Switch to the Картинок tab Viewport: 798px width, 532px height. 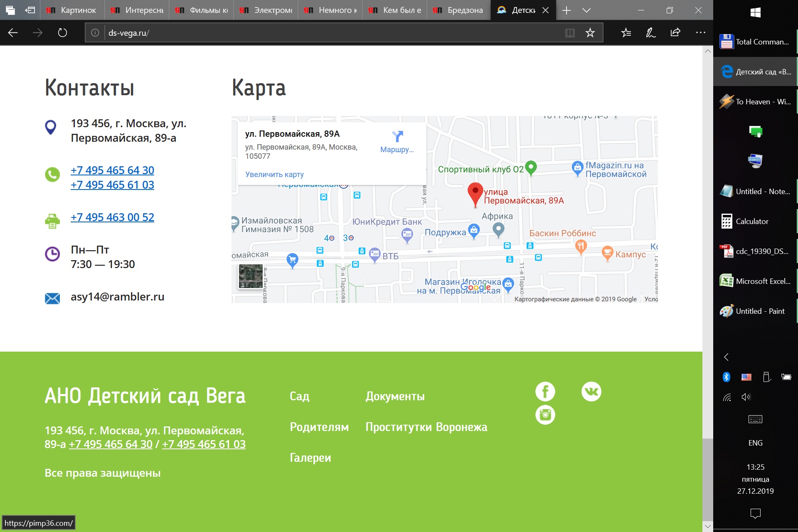72,10
